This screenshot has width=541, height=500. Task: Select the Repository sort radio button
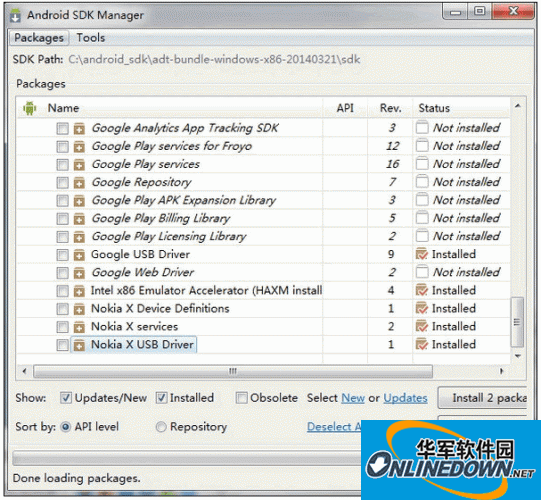coord(161,427)
